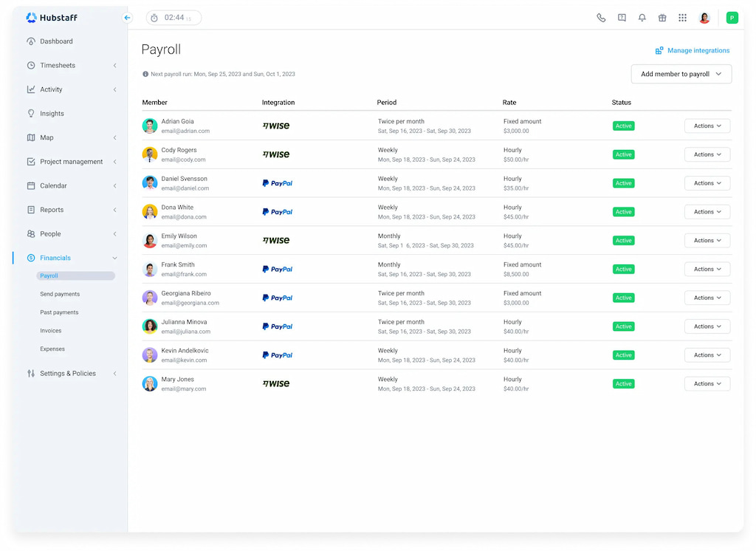756x551 pixels.
Task: Sort the table by the Member column
Action: (154, 102)
